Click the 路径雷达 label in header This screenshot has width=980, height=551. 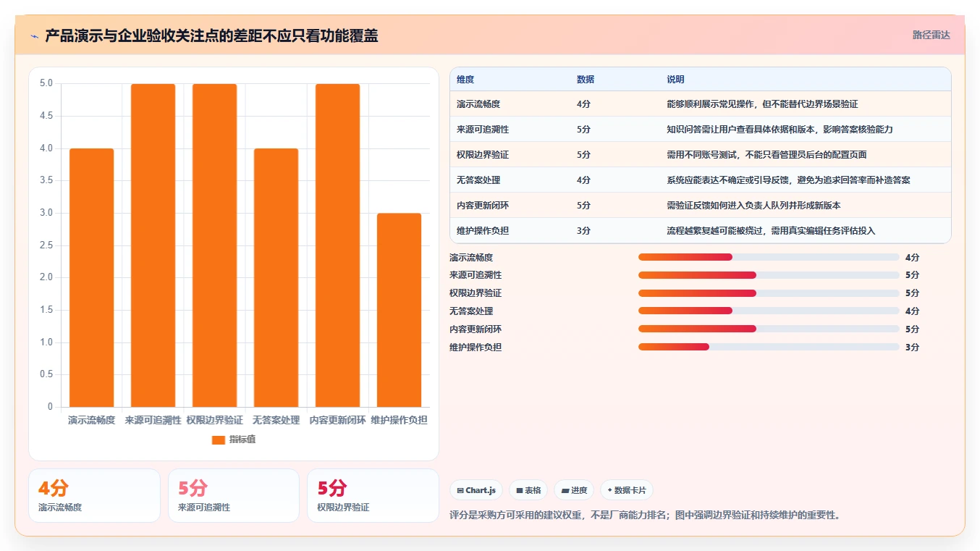coord(932,35)
